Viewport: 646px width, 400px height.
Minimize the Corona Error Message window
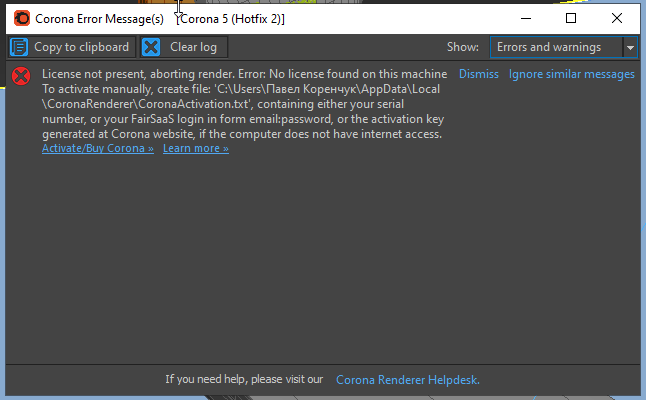(x=525, y=18)
